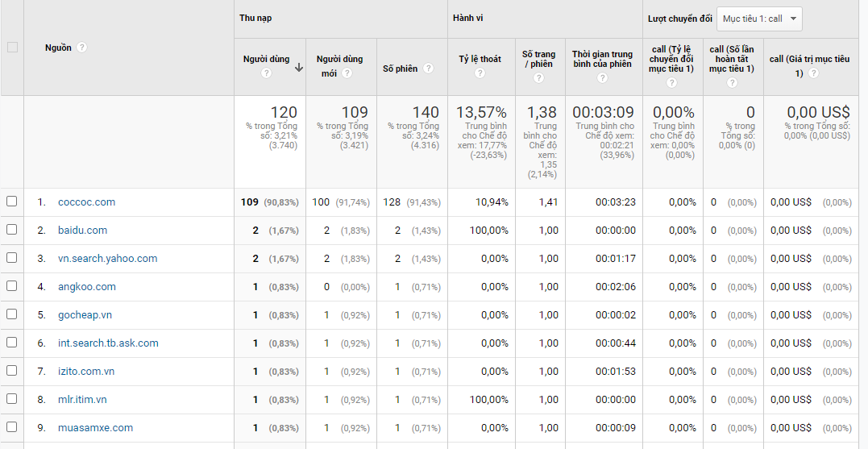Select total bounce rate 13,57%
The image size is (868, 449).
(481, 112)
